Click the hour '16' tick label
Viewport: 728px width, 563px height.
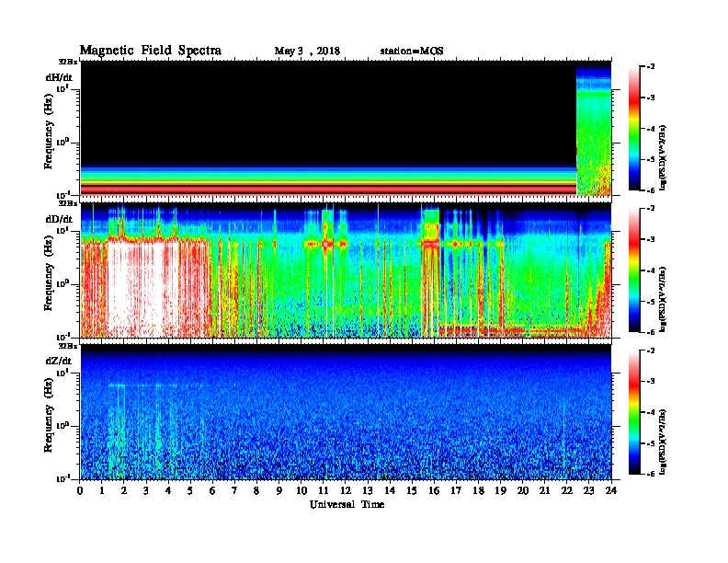click(x=434, y=490)
